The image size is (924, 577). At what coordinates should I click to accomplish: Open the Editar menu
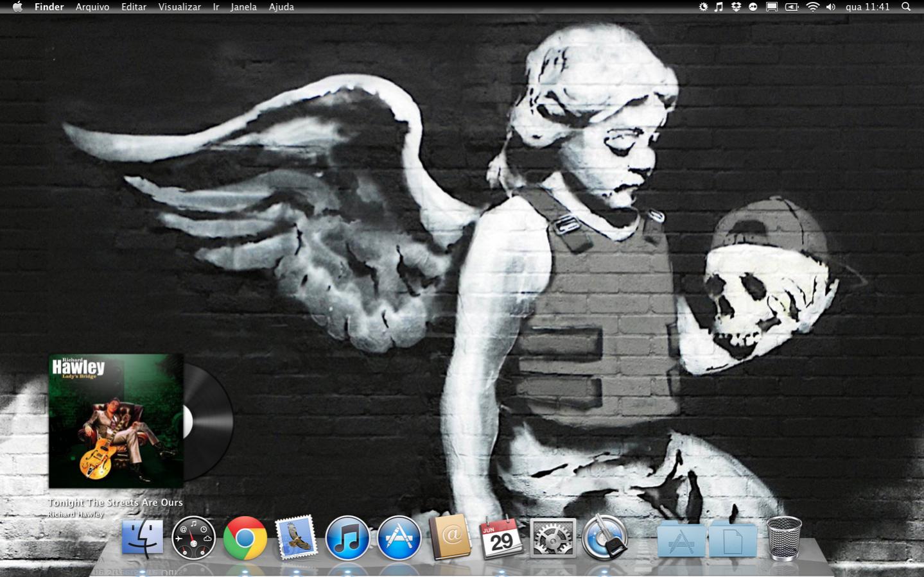tap(134, 6)
